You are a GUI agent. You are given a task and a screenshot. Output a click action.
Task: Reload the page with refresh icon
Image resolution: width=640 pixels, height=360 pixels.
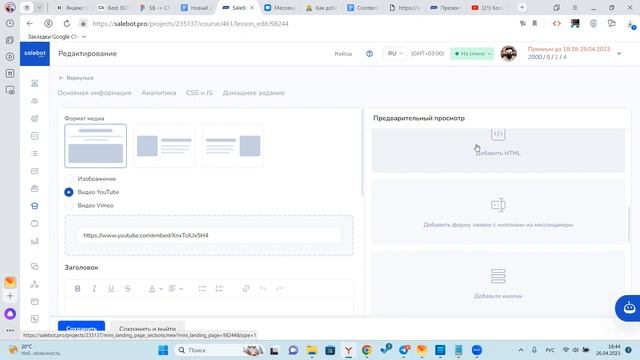click(x=67, y=24)
